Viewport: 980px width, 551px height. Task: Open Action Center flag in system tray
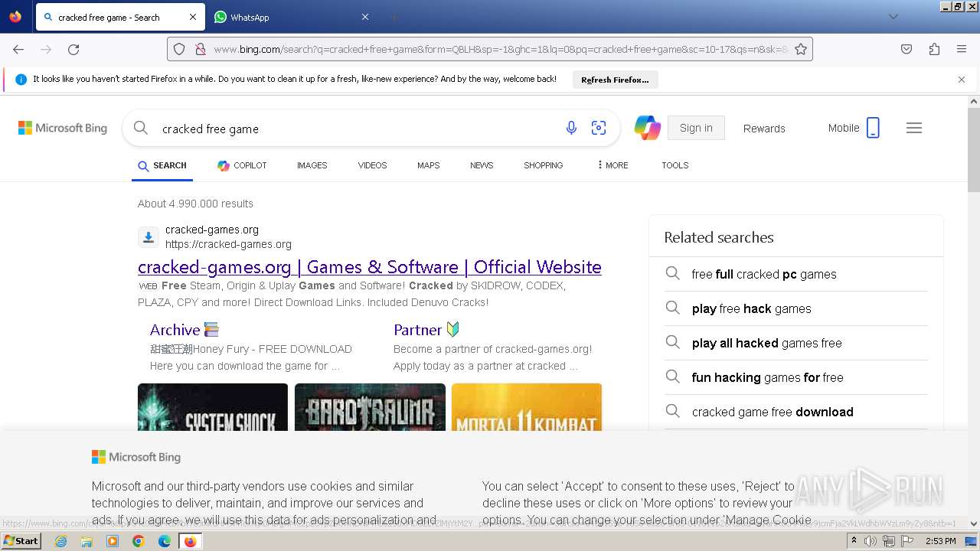[906, 541]
